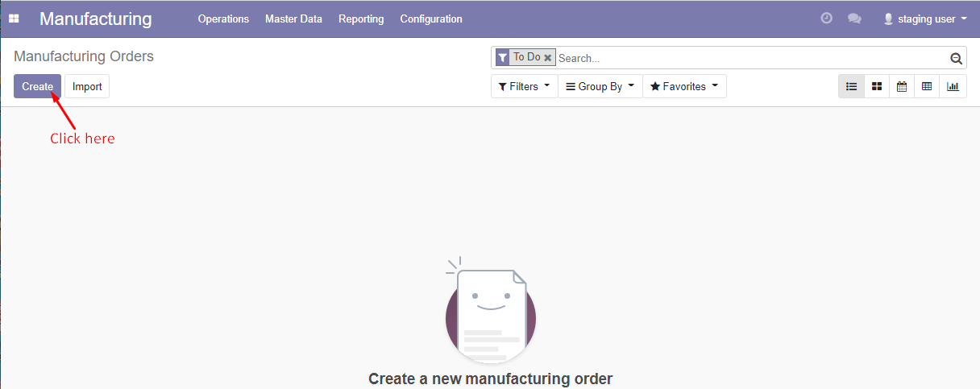The width and height of the screenshot is (980, 389).
Task: Open the apps grid home menu icon
Action: [x=14, y=19]
